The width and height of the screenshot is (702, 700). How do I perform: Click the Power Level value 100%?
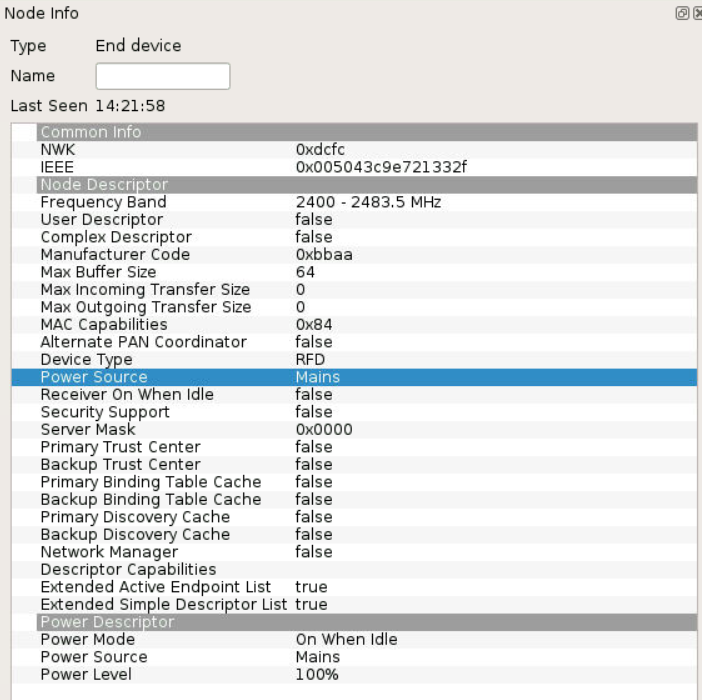[317, 674]
